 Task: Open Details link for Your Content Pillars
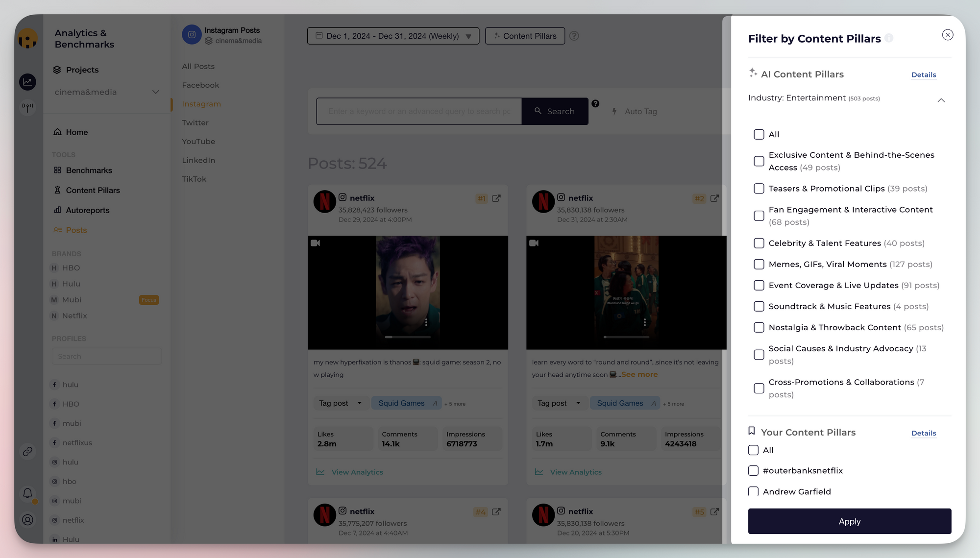(x=923, y=433)
